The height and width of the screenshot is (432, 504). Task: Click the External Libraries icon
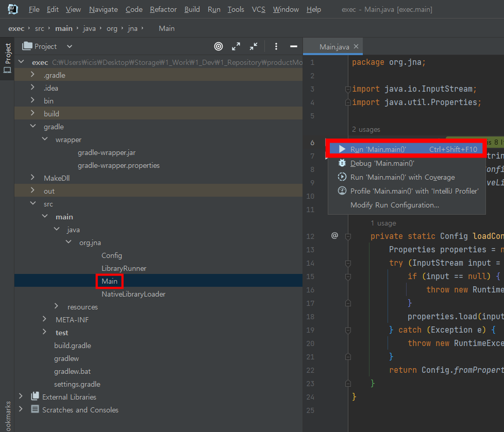35,396
